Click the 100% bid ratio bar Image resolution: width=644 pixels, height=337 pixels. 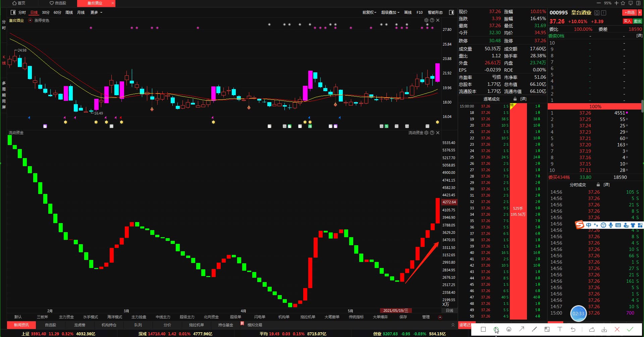point(595,107)
